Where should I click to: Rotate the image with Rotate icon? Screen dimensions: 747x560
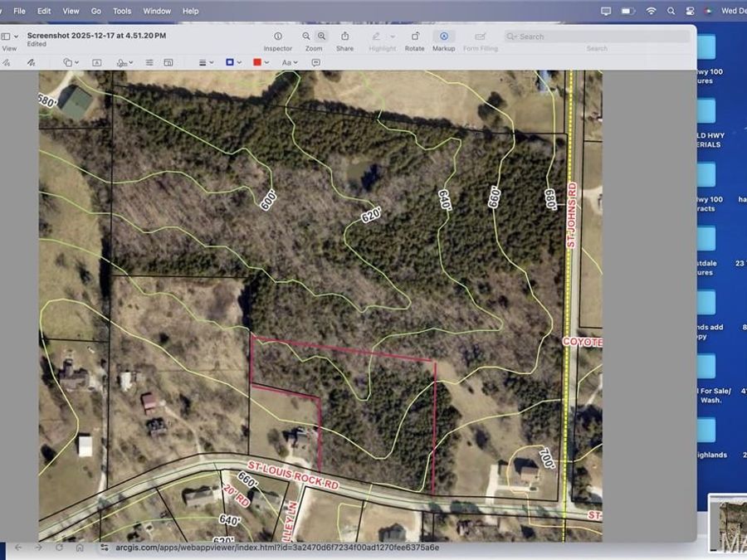click(x=415, y=37)
